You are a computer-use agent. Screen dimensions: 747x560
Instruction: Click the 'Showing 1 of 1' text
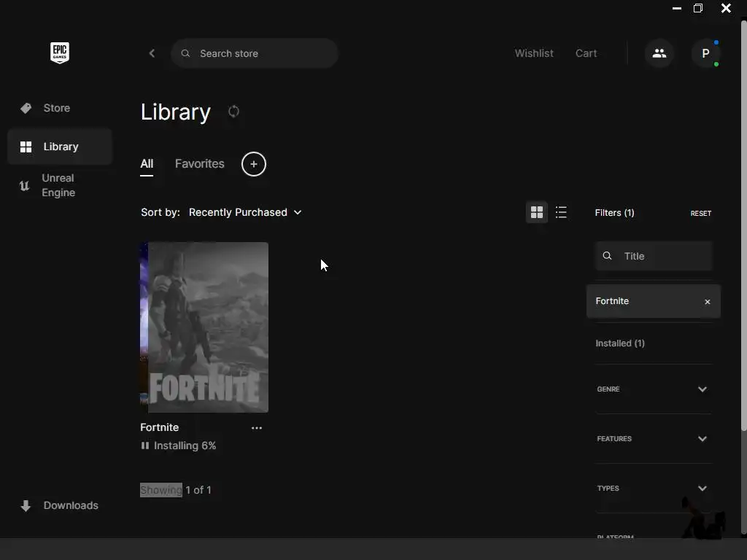[175, 490]
